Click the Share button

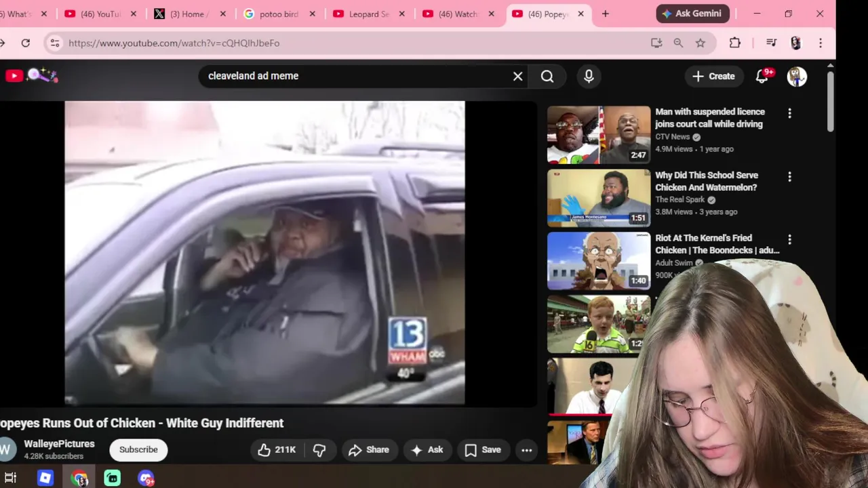tap(369, 449)
